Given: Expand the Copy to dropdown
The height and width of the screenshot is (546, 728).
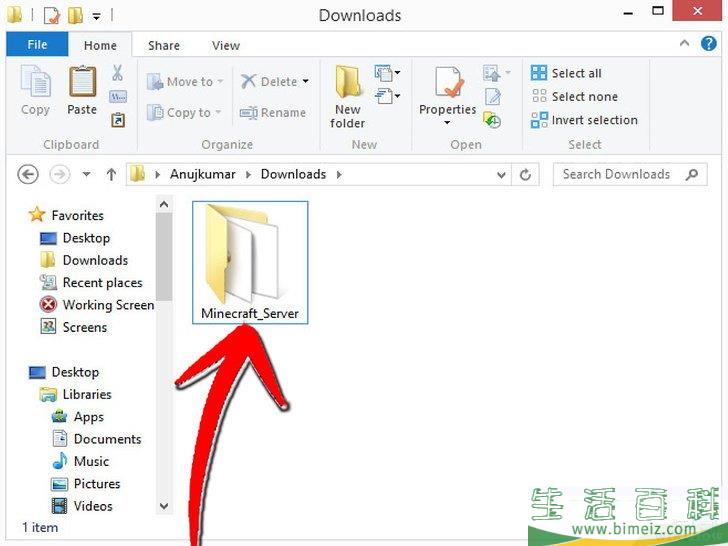Looking at the screenshot, I should point(218,113).
